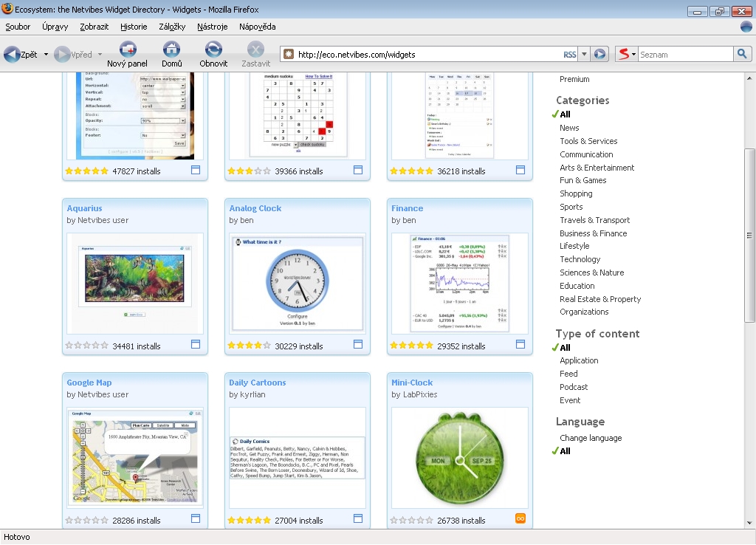Click star rating on Mini-Clock card
The image size is (756, 545).
click(x=411, y=520)
